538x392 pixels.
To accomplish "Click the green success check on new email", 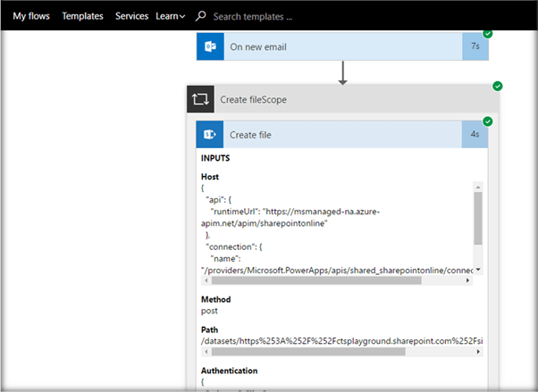I will coord(488,34).
